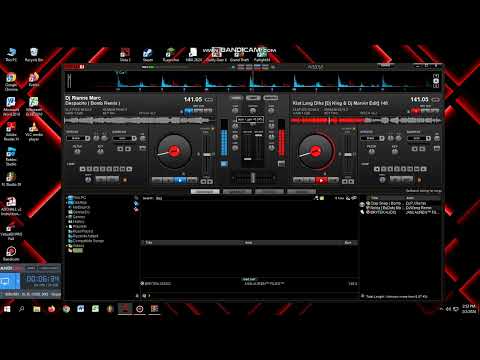Click left deck orange record sample button
This screenshot has height=360, width=480.
(x=125, y=180)
